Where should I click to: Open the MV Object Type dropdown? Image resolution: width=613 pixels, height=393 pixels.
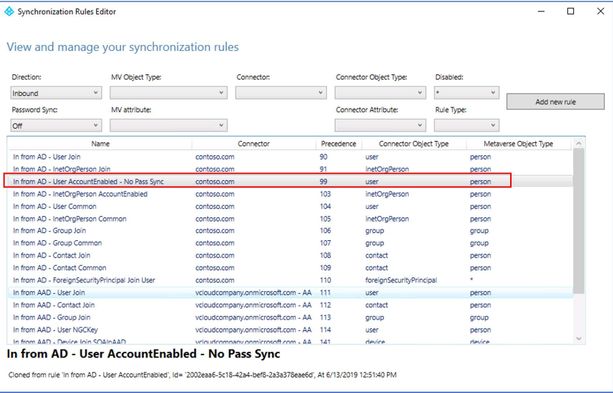click(168, 93)
